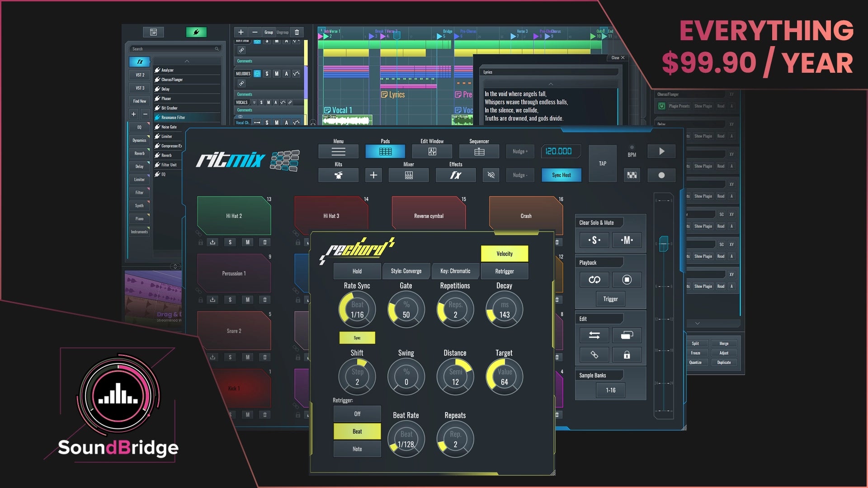Enable Sync Host toggle
The width and height of the screenshot is (868, 488).
561,175
